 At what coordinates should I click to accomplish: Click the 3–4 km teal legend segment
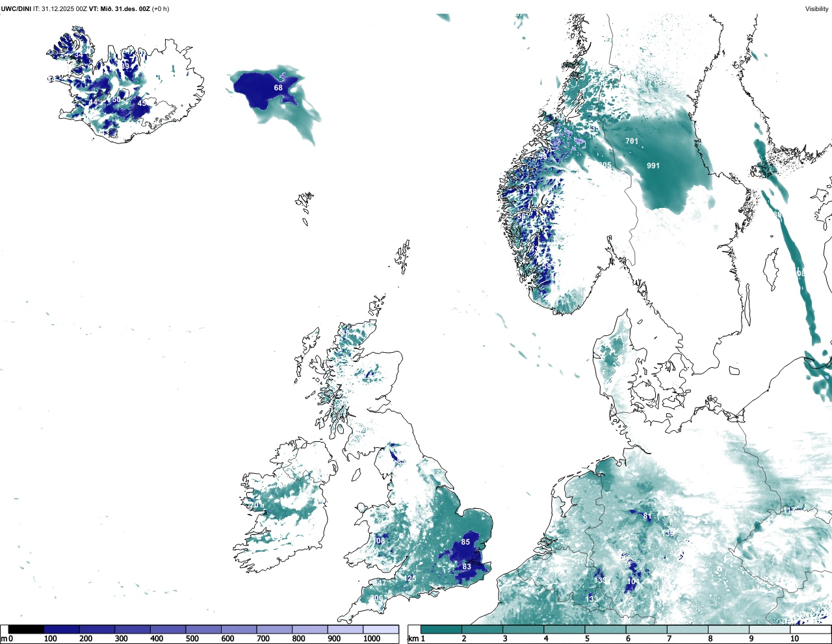(523, 629)
